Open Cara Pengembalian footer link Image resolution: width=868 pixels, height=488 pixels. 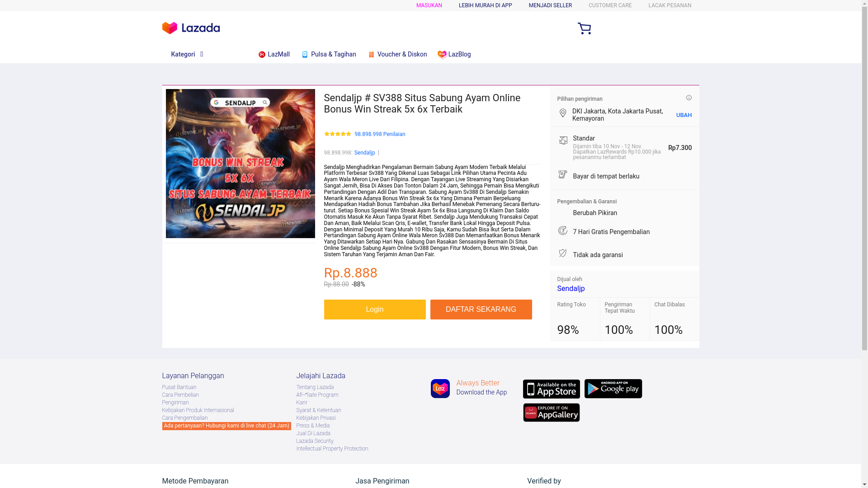[x=184, y=418]
